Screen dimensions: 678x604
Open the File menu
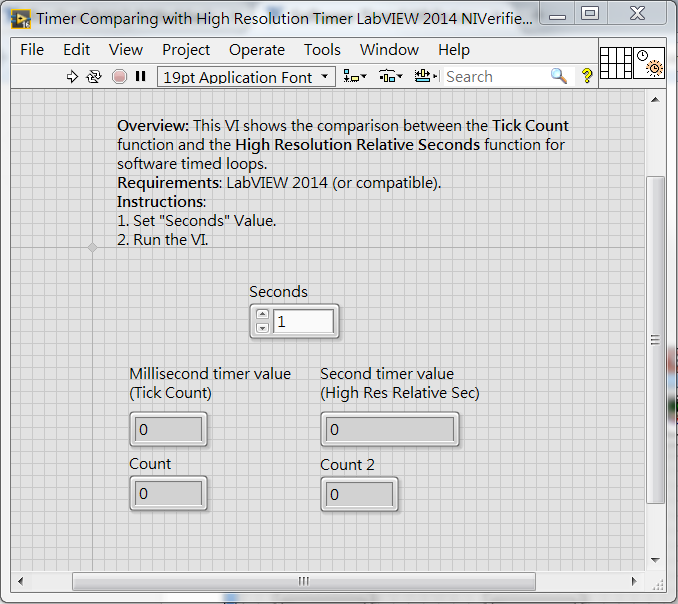click(32, 50)
